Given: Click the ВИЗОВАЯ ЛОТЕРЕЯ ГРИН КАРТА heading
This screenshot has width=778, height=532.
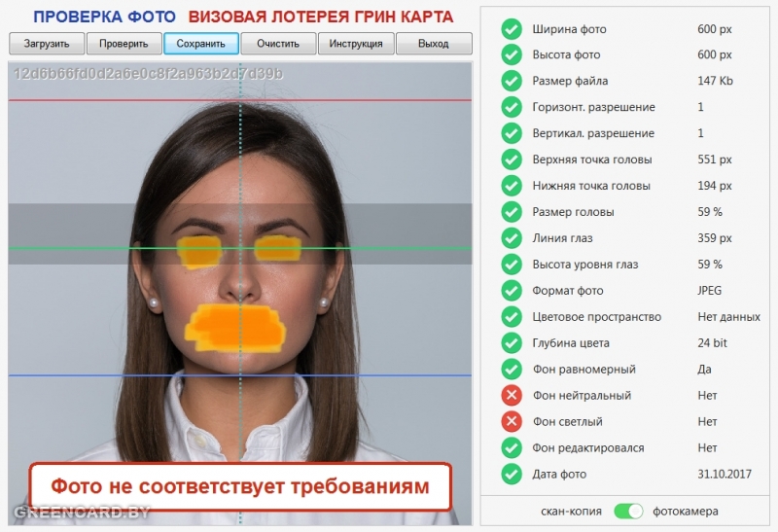Looking at the screenshot, I should [321, 17].
